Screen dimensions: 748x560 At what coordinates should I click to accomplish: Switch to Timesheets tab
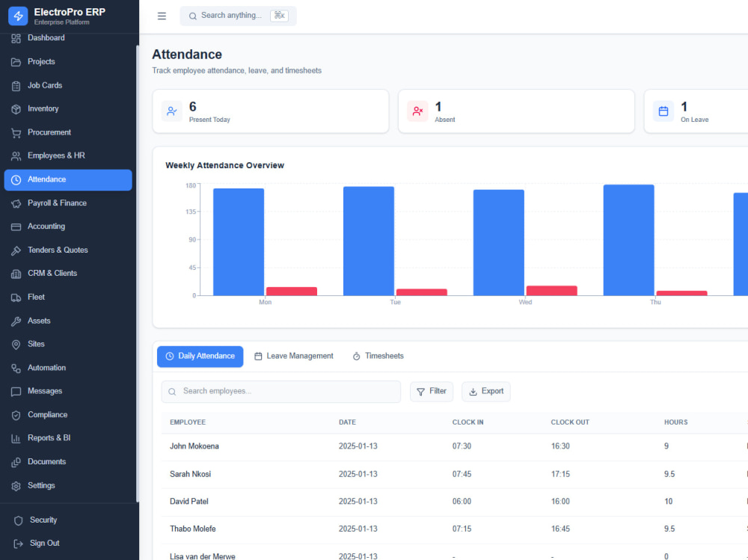pyautogui.click(x=378, y=357)
